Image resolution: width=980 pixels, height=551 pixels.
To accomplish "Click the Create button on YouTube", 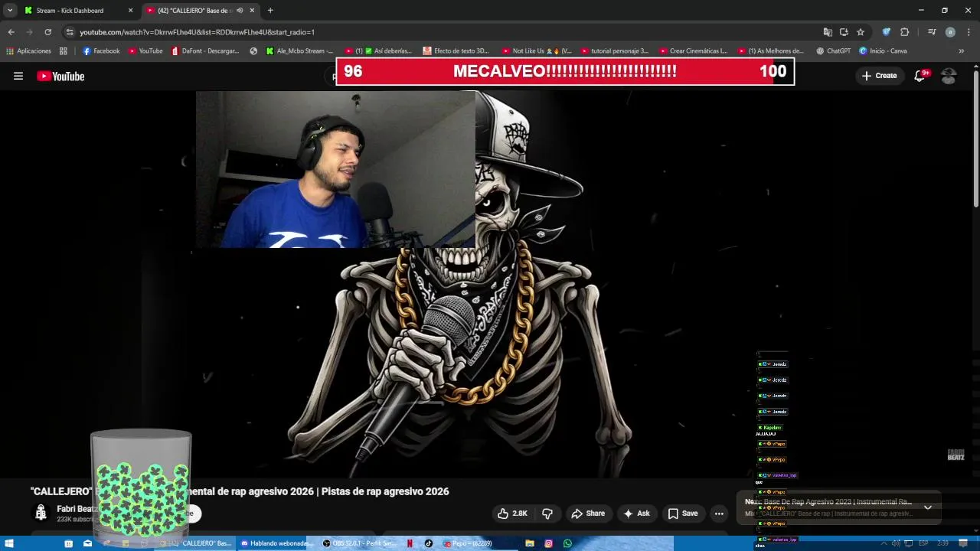I will pyautogui.click(x=879, y=76).
